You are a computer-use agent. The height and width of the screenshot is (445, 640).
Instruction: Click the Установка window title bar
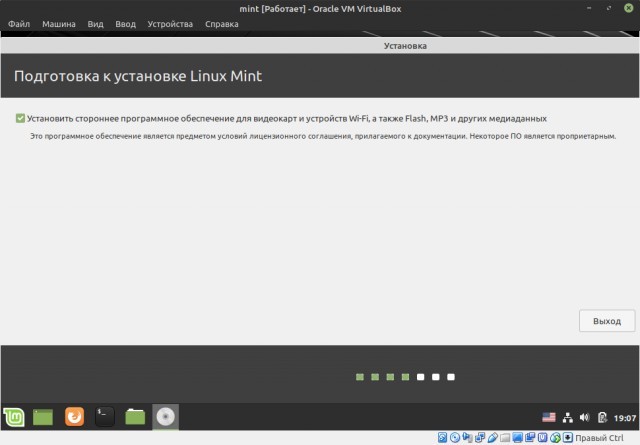[320, 46]
